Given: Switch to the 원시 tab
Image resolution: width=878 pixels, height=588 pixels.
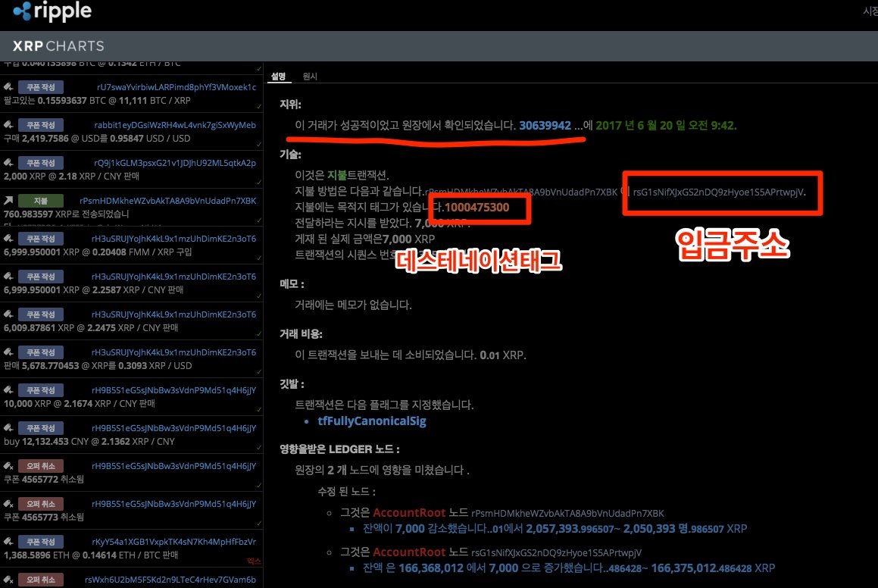Looking at the screenshot, I should coord(309,77).
